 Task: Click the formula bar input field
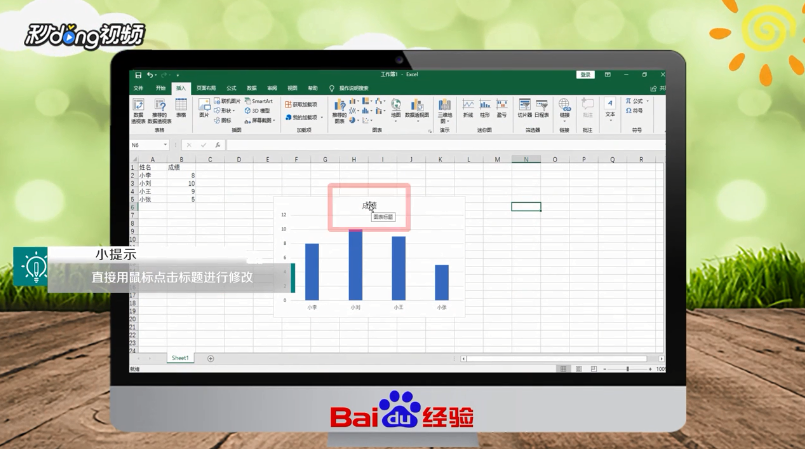[446, 145]
